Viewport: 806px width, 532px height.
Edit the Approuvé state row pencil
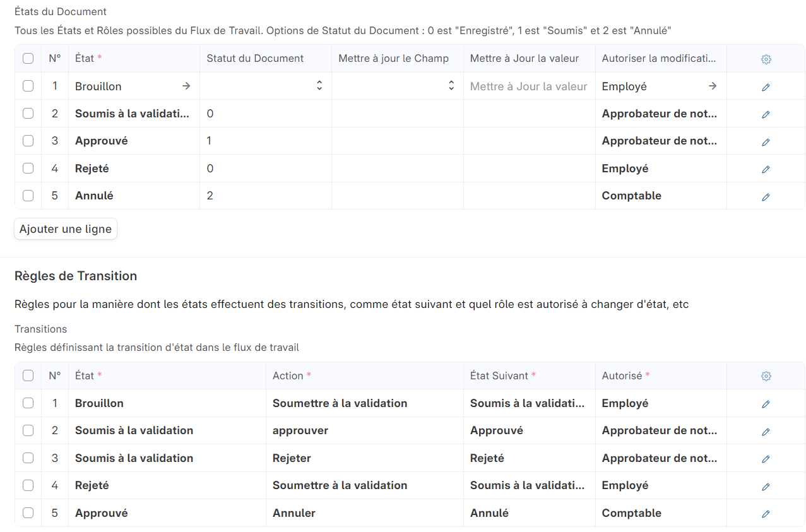point(766,142)
